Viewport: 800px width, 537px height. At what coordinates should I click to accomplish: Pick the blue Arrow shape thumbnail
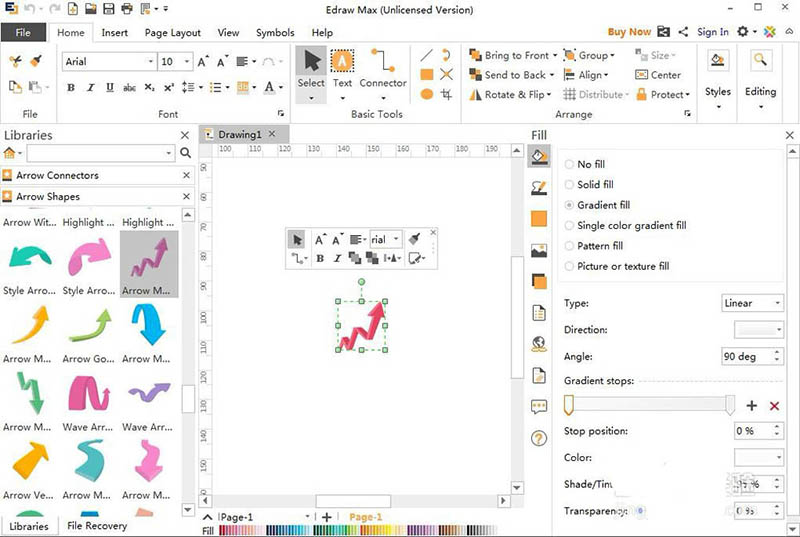tap(149, 326)
